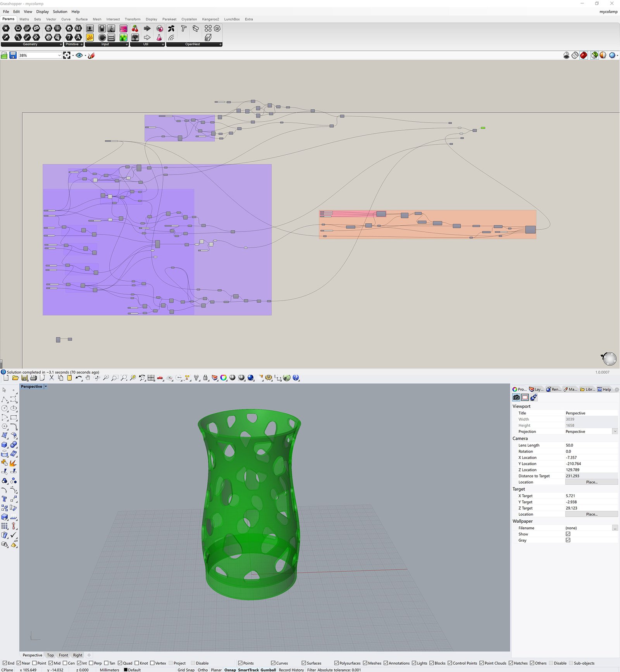Toggle Mid osnap checkbox
This screenshot has width=620, height=672.
point(51,663)
